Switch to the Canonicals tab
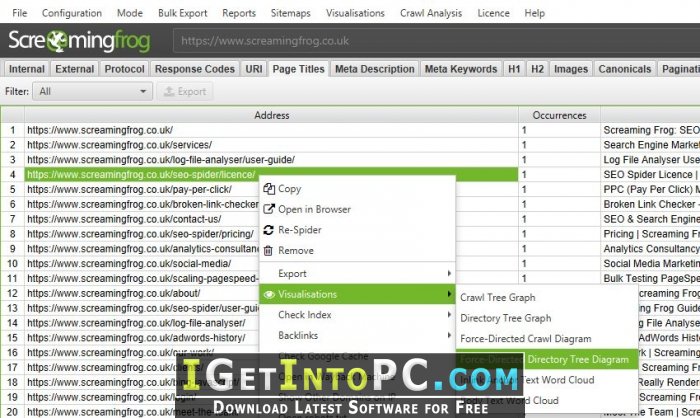 (625, 69)
